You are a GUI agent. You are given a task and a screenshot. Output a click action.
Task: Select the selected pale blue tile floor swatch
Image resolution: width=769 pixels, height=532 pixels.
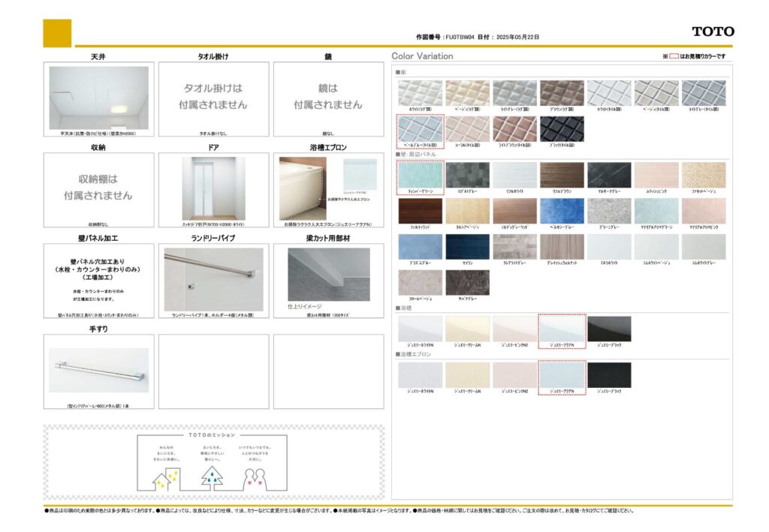[x=420, y=129]
